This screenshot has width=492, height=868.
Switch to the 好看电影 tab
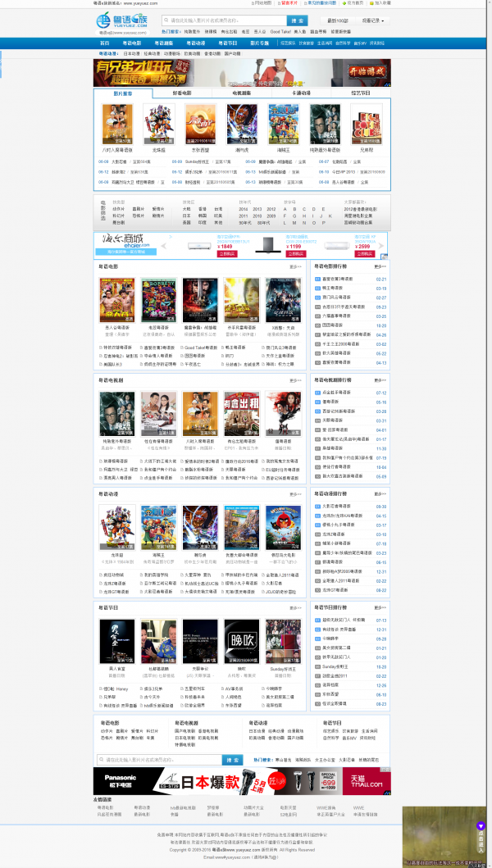182,93
